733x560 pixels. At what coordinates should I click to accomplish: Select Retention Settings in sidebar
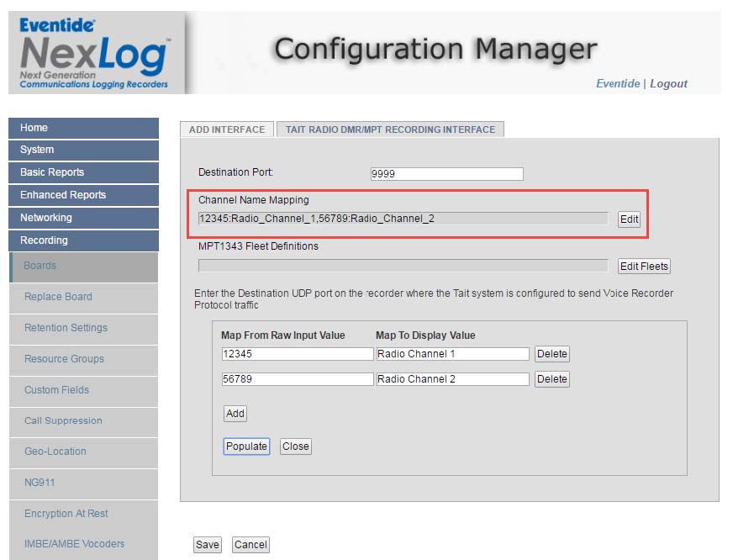pos(66,328)
